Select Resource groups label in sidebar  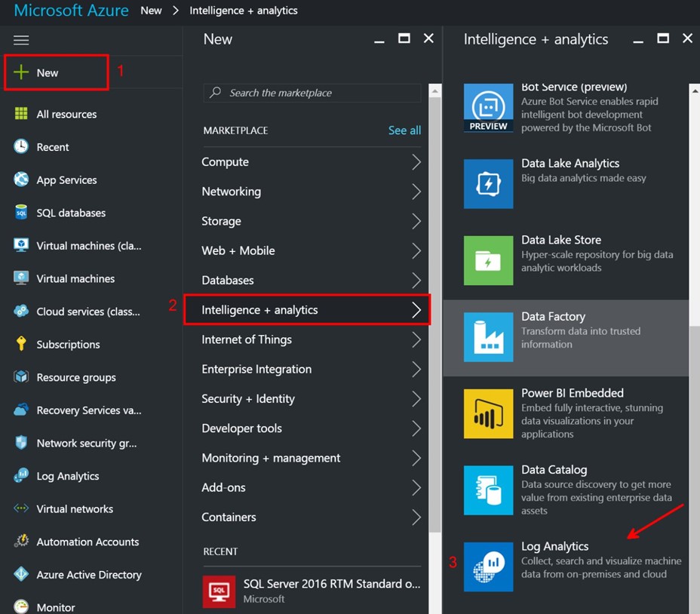76,377
